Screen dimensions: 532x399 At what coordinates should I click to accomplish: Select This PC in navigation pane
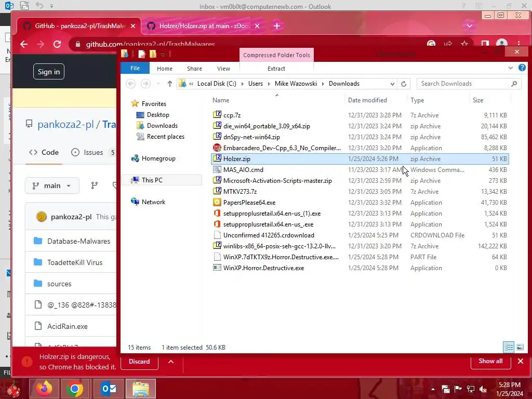point(152,180)
